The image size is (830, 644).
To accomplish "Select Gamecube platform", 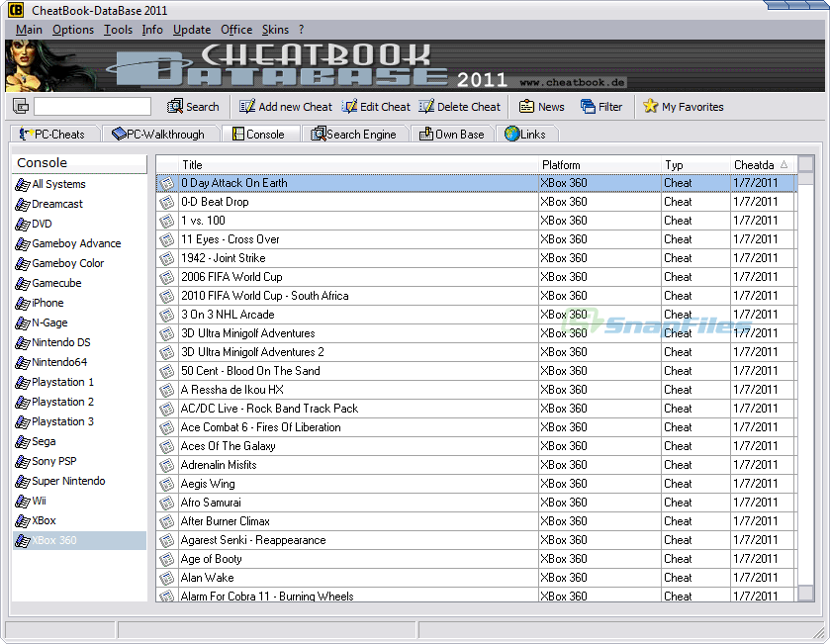I will [79, 283].
